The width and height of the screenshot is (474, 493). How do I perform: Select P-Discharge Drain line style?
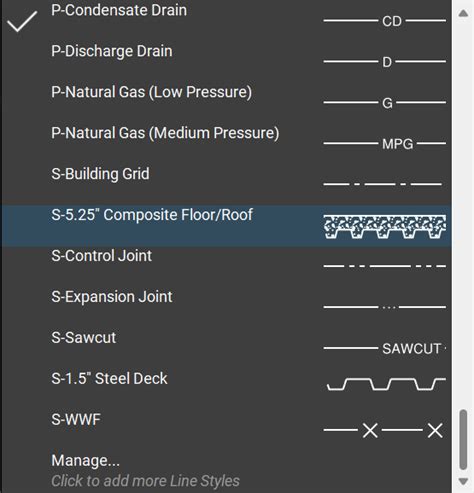click(x=112, y=52)
